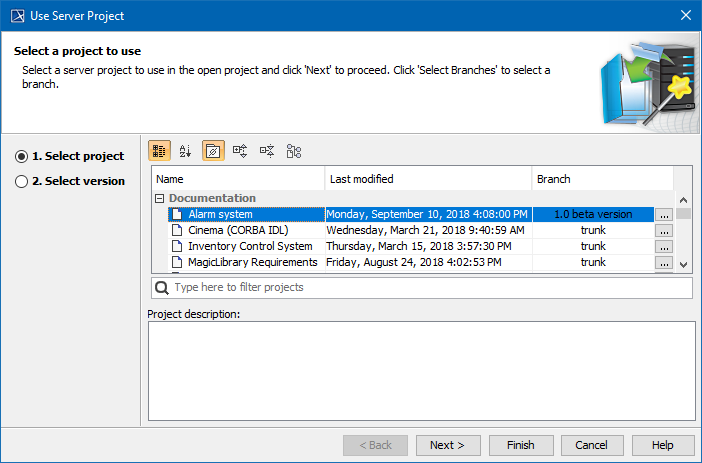The width and height of the screenshot is (702, 463).
Task: Sort by the Name column header
Action: tap(238, 179)
